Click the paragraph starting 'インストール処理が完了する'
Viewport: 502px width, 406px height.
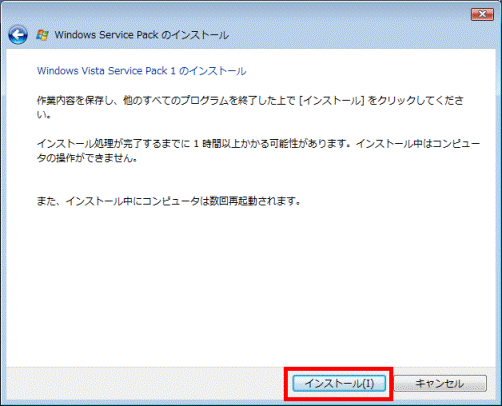click(258, 151)
